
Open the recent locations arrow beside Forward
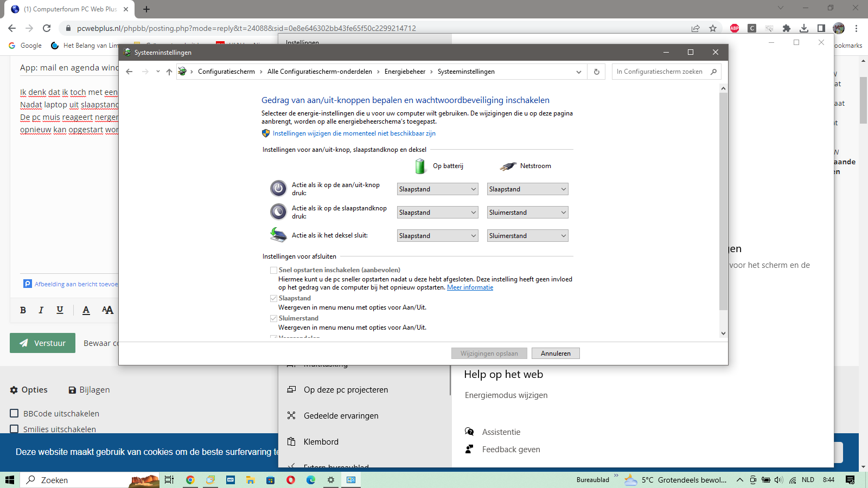tap(158, 72)
